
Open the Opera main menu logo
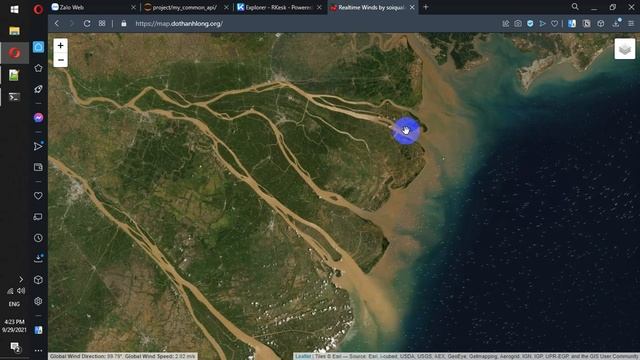point(38,9)
